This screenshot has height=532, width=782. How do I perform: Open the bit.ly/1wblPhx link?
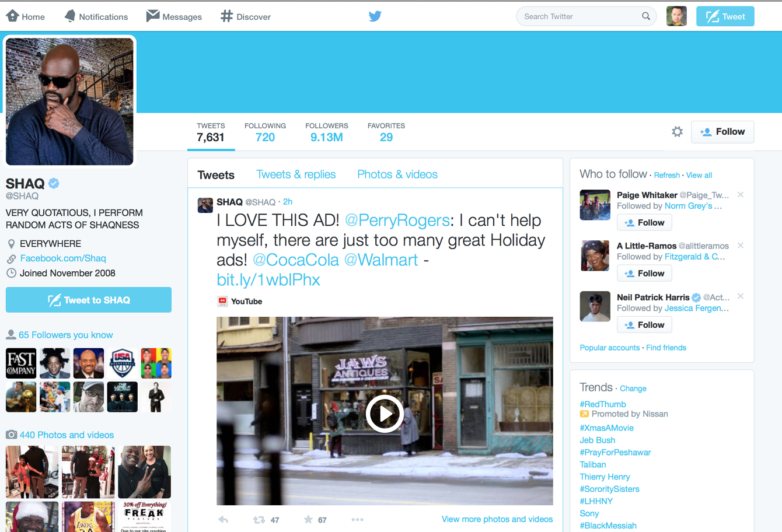268,280
